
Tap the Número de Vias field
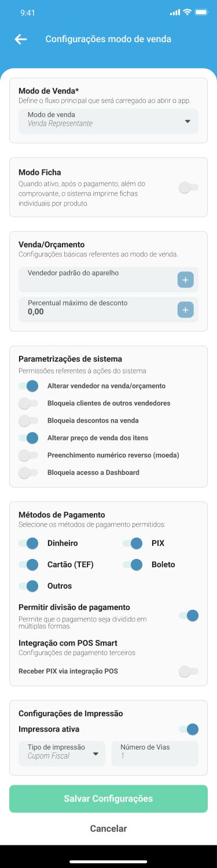(155, 754)
